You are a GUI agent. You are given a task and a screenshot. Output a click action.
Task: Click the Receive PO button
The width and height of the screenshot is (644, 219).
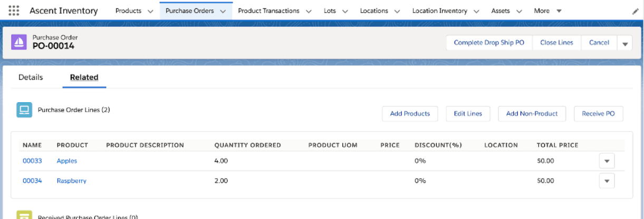pyautogui.click(x=598, y=114)
